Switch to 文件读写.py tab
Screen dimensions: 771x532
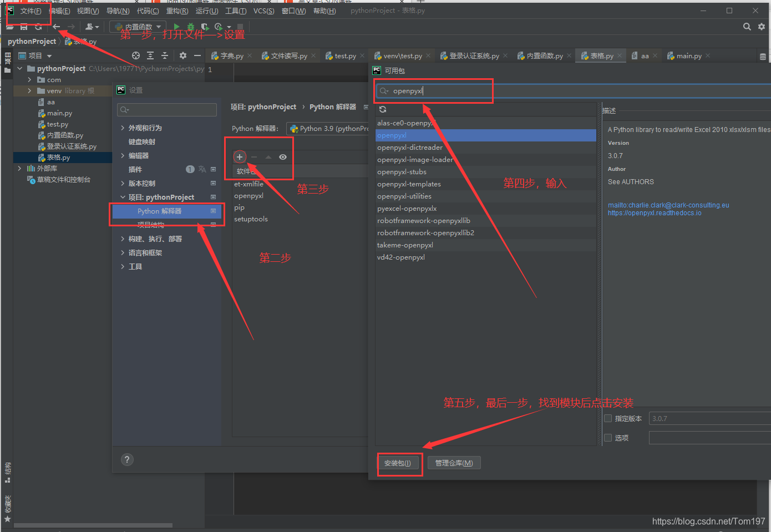pyautogui.click(x=288, y=55)
